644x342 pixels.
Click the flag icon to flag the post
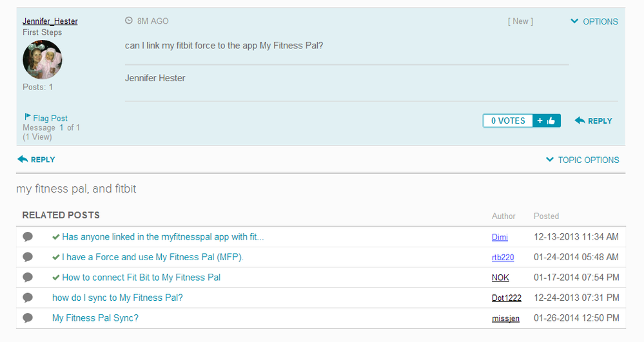point(28,117)
